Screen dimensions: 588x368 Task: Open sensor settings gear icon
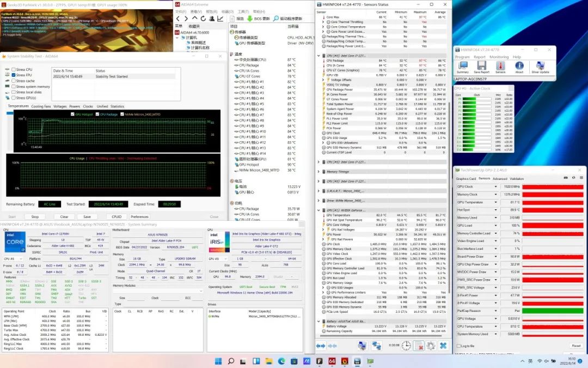click(x=431, y=346)
